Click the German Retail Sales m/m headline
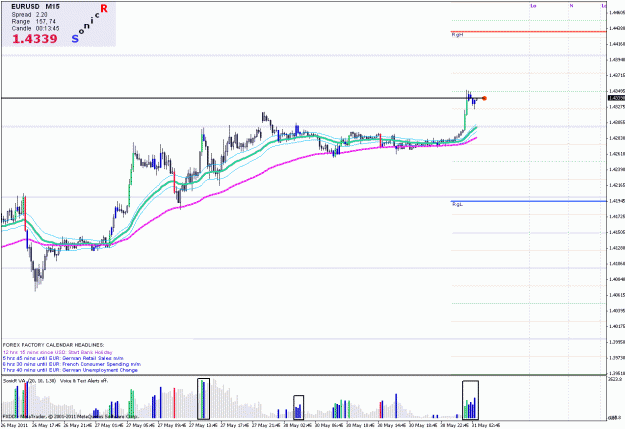Viewport: 625px width, 429px height. [63, 358]
